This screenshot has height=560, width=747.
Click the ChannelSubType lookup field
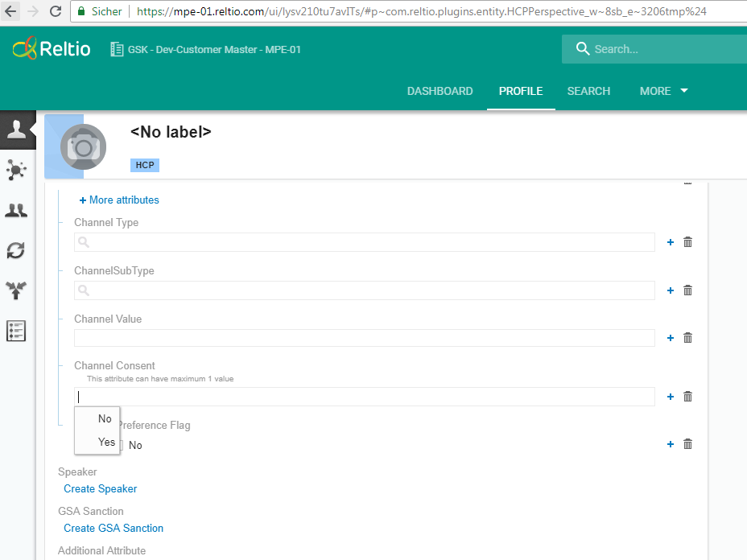[x=365, y=290]
